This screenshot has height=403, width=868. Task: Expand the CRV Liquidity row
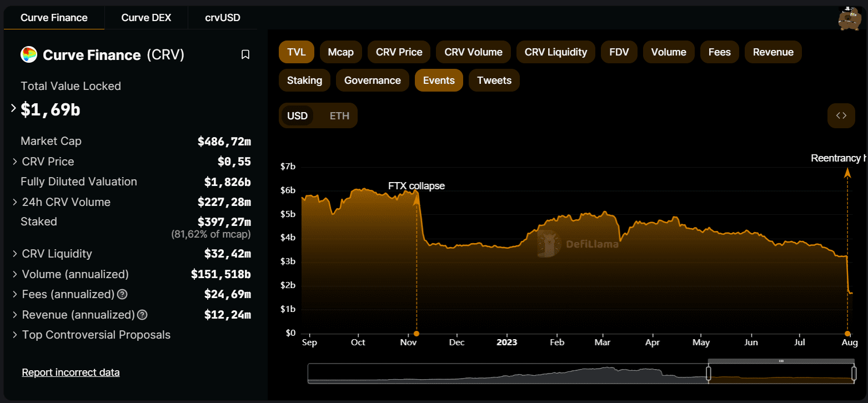click(14, 254)
